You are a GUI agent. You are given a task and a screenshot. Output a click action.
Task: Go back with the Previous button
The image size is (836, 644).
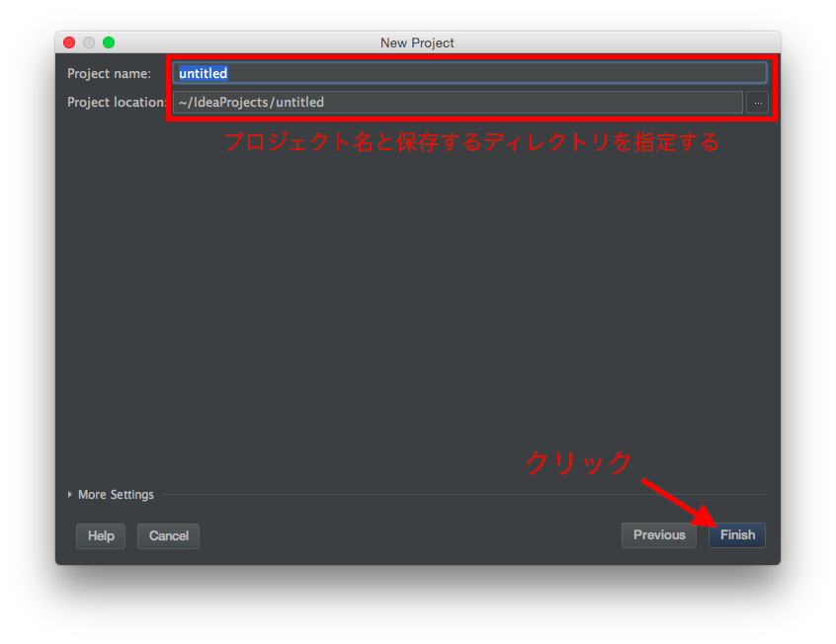659,534
